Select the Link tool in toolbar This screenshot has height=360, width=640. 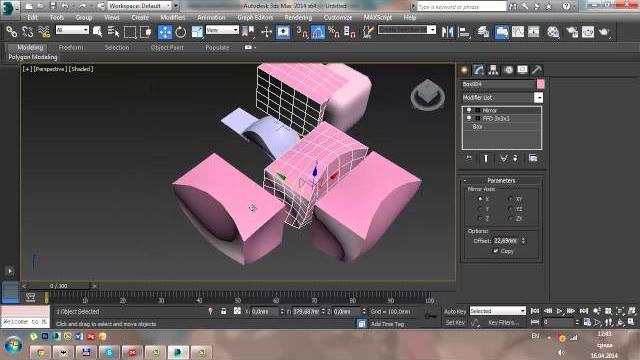[11, 32]
